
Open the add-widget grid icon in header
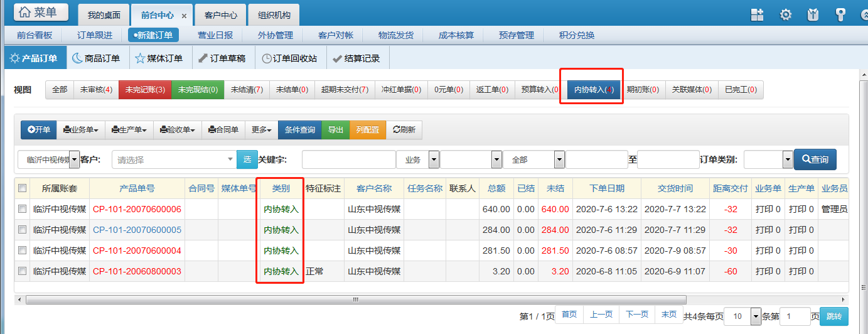coord(758,14)
